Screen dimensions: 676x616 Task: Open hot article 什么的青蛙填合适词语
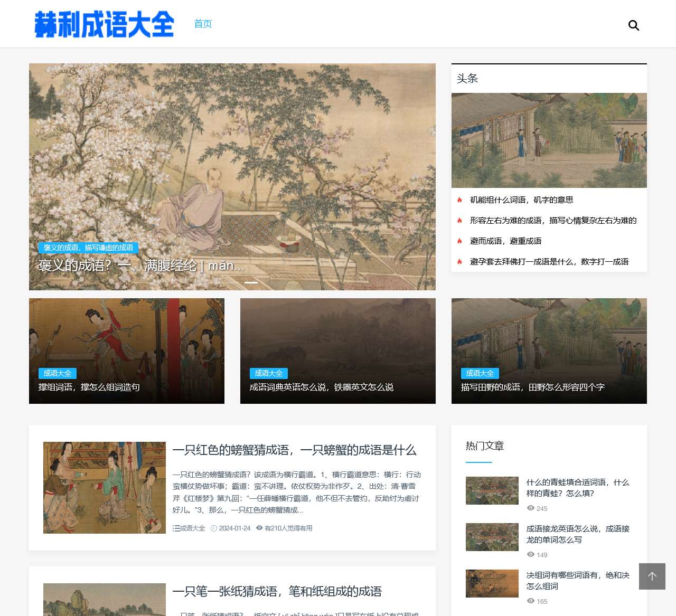pos(578,488)
